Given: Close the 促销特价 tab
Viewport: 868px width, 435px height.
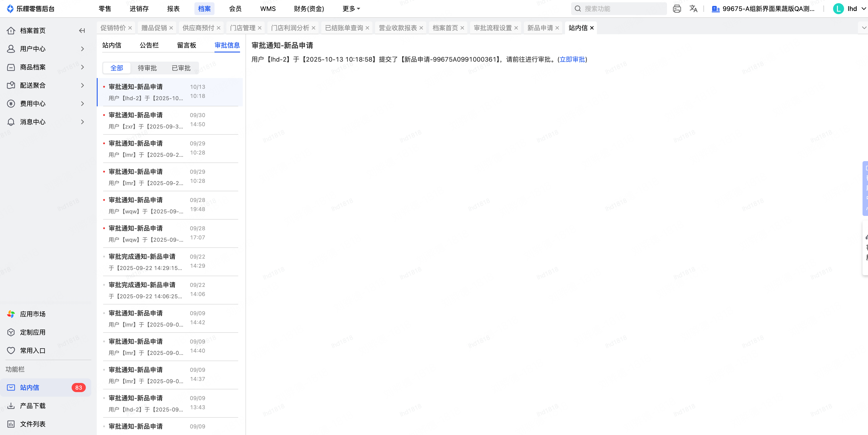Looking at the screenshot, I should 130,28.
